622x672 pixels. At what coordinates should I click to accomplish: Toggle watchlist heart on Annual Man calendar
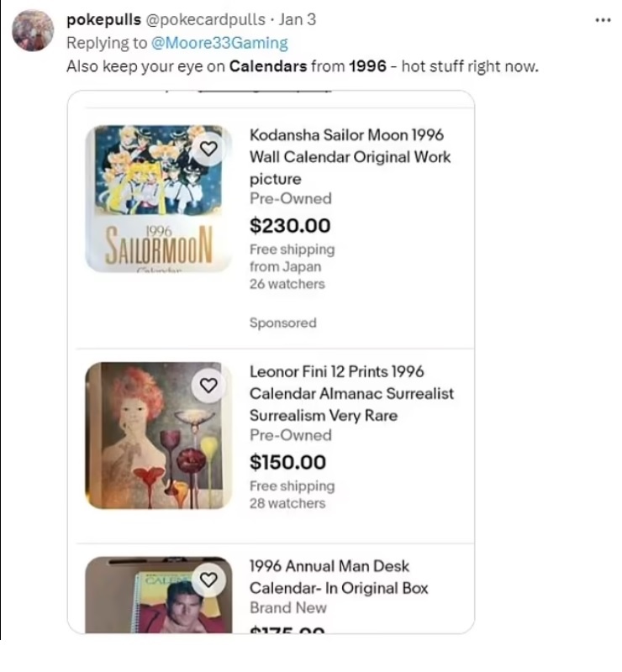[209, 579]
